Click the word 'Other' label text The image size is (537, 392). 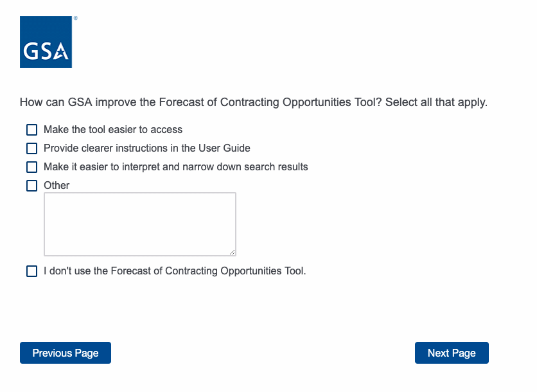pos(57,186)
